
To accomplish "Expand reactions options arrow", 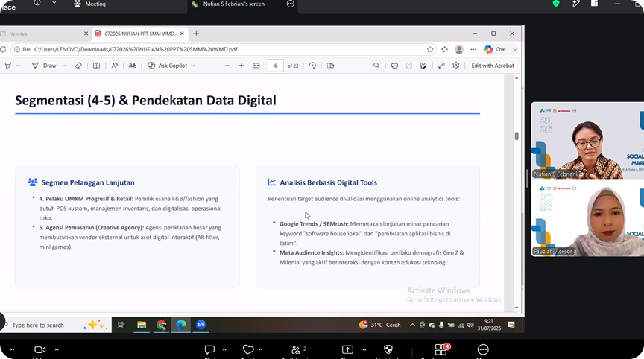I will pos(260,349).
